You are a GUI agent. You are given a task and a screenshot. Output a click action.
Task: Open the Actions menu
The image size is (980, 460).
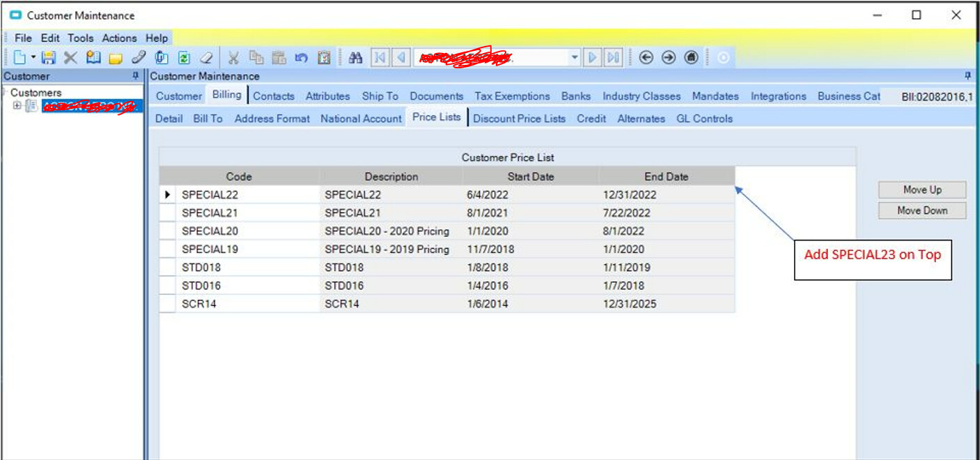point(120,38)
